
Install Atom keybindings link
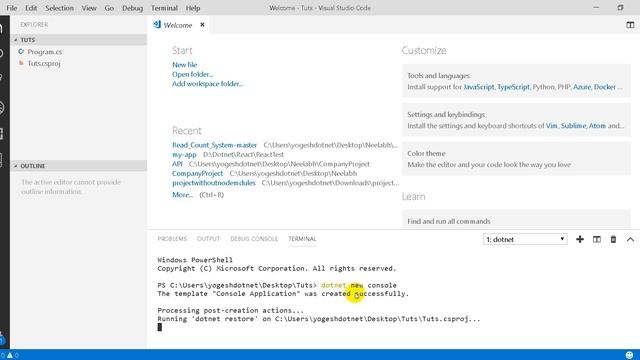[x=597, y=126]
